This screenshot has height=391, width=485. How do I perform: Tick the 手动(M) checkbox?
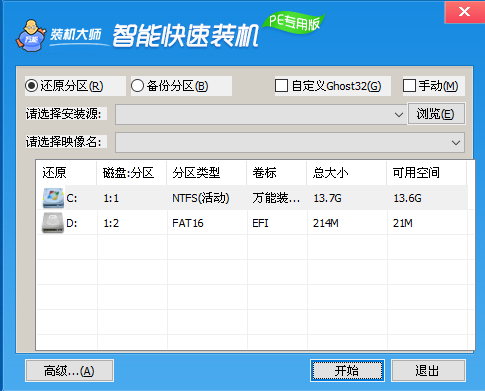[x=409, y=86]
